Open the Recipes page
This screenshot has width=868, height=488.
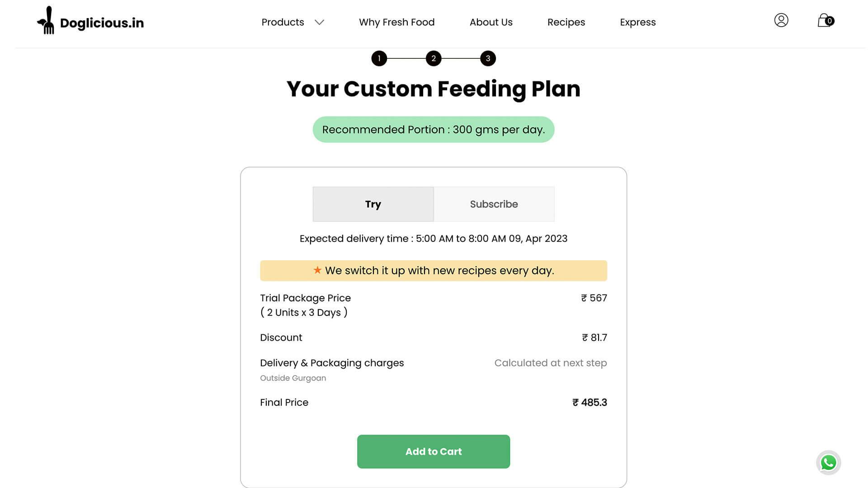coord(566,22)
